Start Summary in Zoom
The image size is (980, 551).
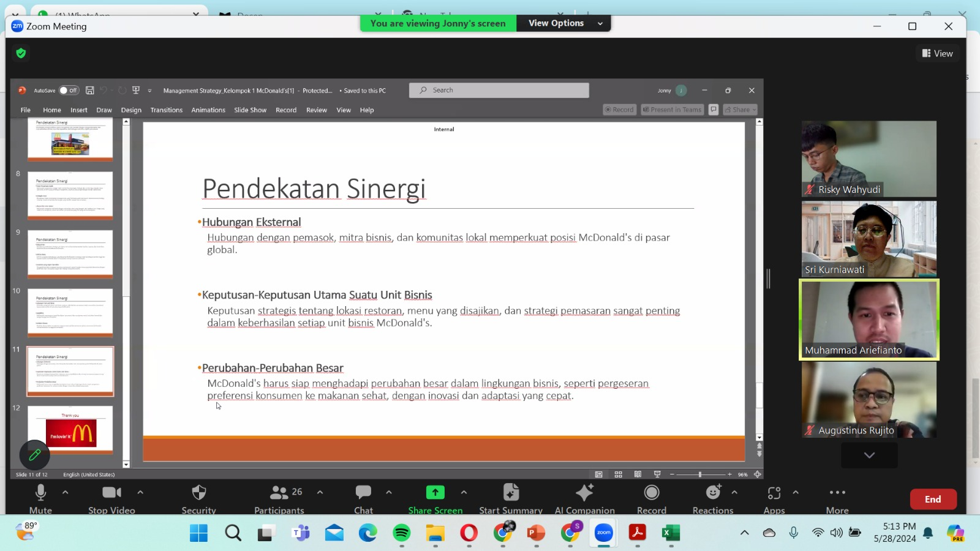click(511, 499)
